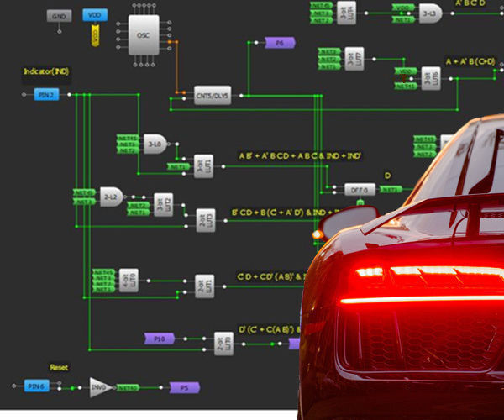Viewport: 504px width, 420px height.
Task: Select the 4-bit LUT0 block
Action: (x=129, y=281)
